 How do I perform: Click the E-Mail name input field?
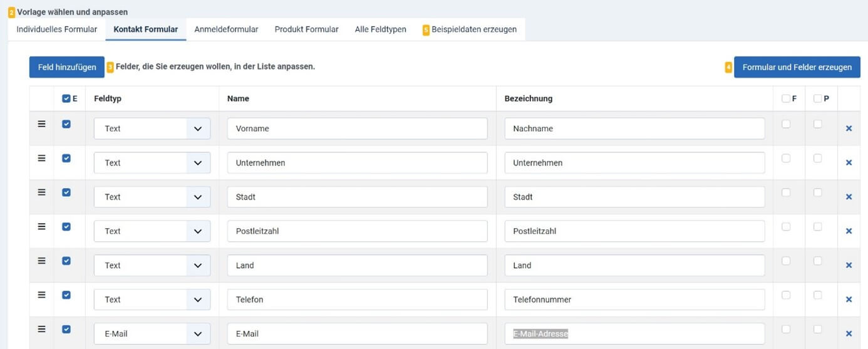pyautogui.click(x=357, y=334)
